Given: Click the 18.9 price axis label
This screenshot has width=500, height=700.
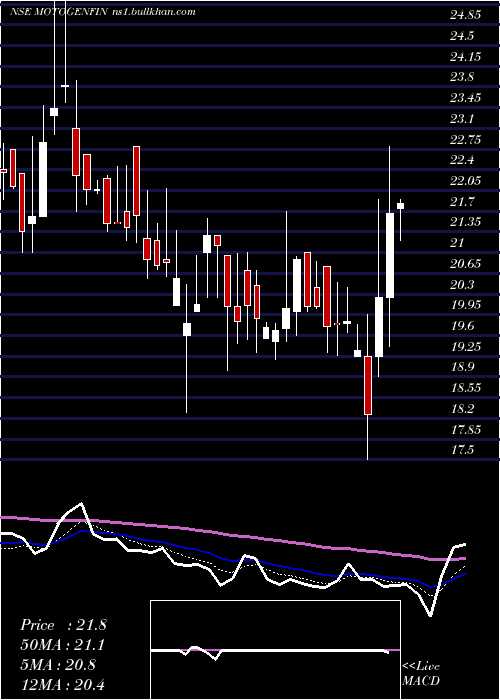Looking at the screenshot, I should click(462, 367).
